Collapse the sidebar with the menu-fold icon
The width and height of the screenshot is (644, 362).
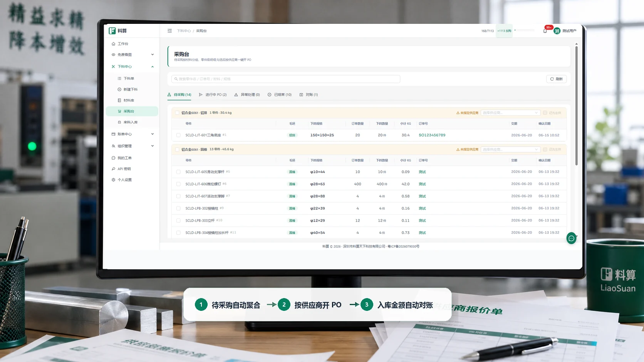point(169,31)
